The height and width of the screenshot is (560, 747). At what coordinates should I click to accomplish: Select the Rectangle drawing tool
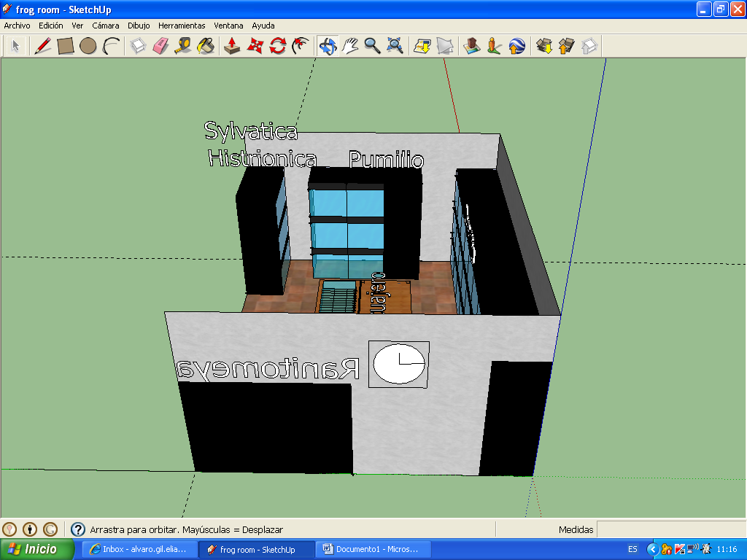pyautogui.click(x=66, y=46)
